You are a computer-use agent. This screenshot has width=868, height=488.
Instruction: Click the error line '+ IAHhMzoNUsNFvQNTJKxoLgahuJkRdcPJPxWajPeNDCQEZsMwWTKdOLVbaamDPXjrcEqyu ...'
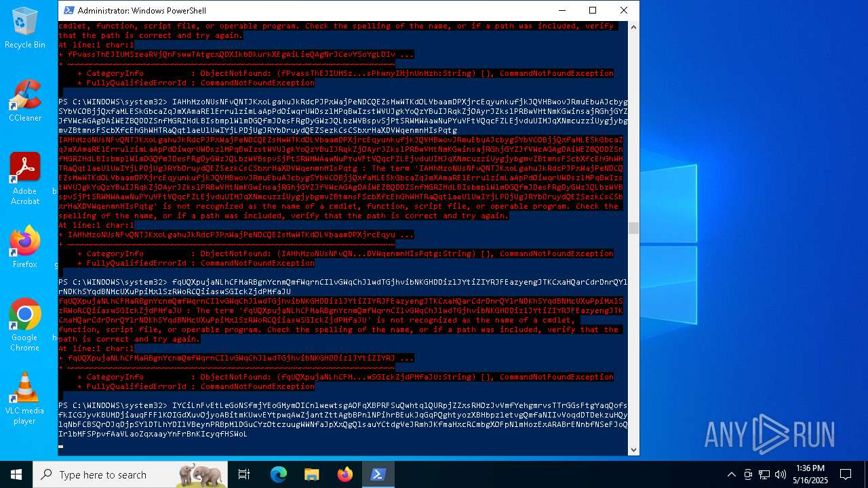(236, 235)
